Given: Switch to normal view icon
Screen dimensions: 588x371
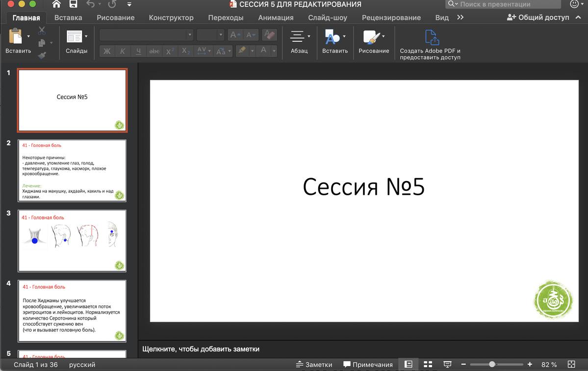Looking at the screenshot, I should pos(409,364).
